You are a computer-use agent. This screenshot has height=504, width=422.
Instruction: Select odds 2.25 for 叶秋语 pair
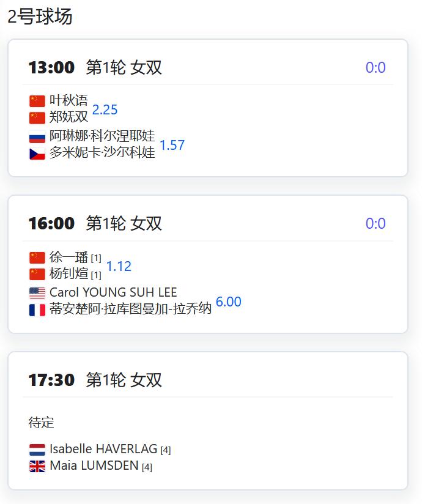tap(105, 109)
